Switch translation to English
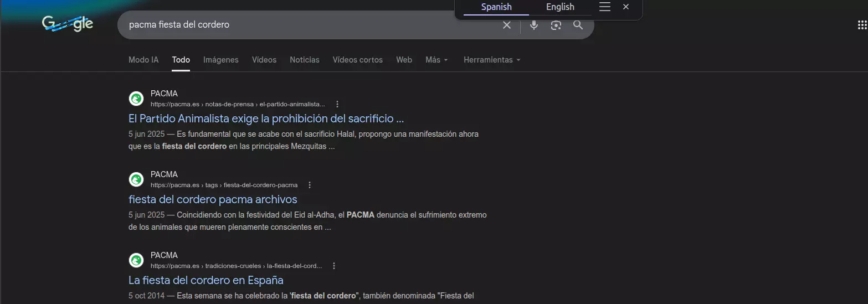 click(560, 7)
